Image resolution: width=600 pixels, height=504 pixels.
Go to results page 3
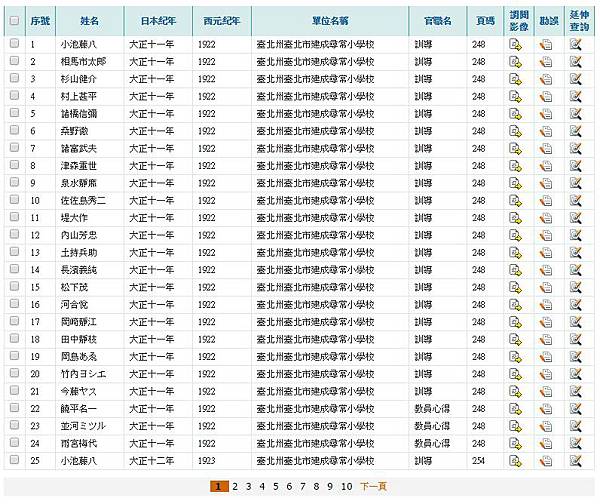(x=249, y=487)
